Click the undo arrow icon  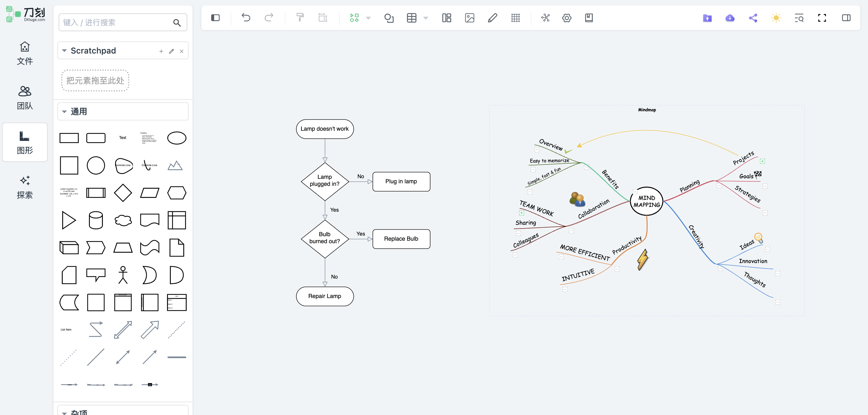[x=246, y=18]
